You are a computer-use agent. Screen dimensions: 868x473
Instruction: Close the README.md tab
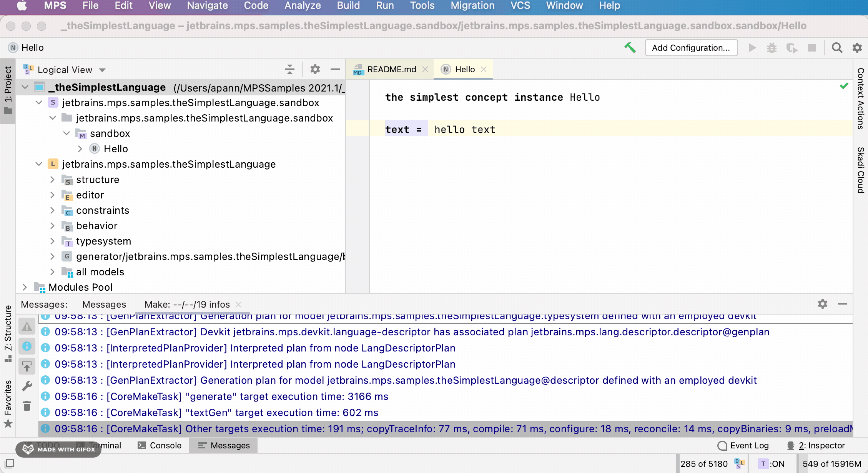[425, 69]
